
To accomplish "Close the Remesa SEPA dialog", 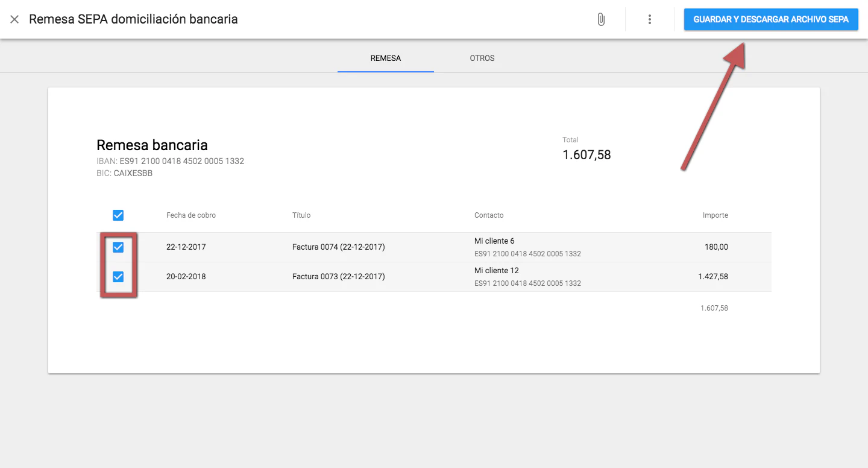I will tap(14, 19).
